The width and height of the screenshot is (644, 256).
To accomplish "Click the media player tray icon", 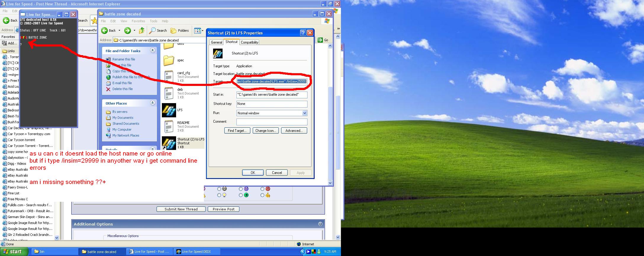I will [x=308, y=252].
